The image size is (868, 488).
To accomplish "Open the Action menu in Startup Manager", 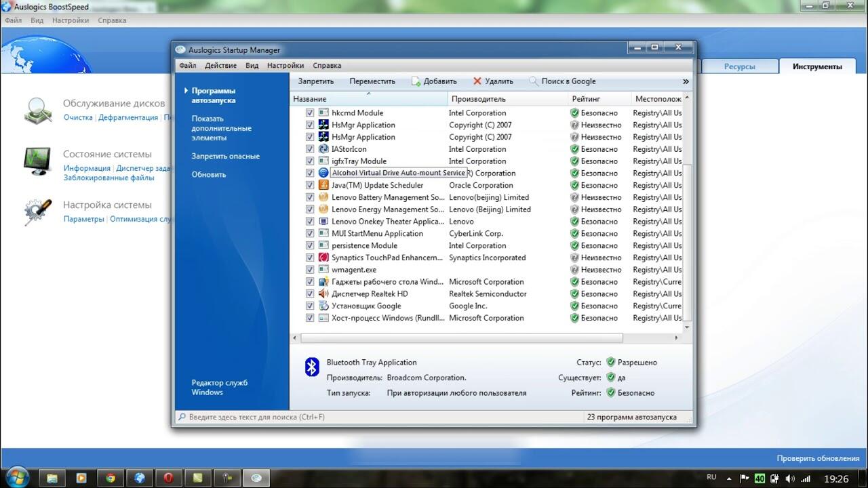I will click(x=220, y=66).
